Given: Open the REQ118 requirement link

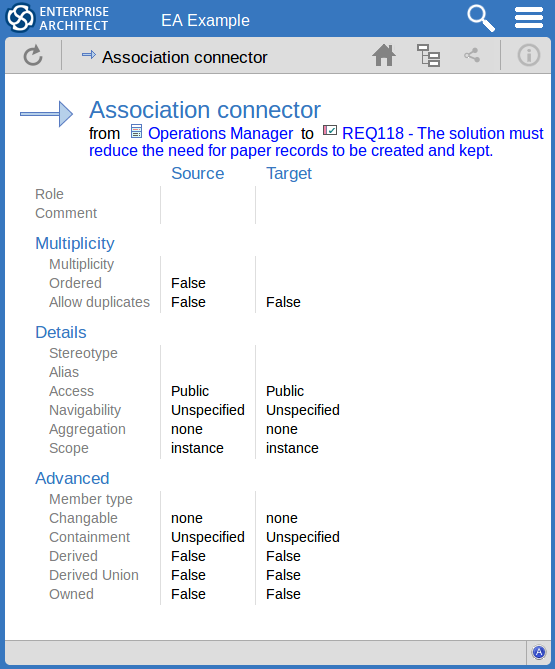Looking at the screenshot, I should coord(316,142).
